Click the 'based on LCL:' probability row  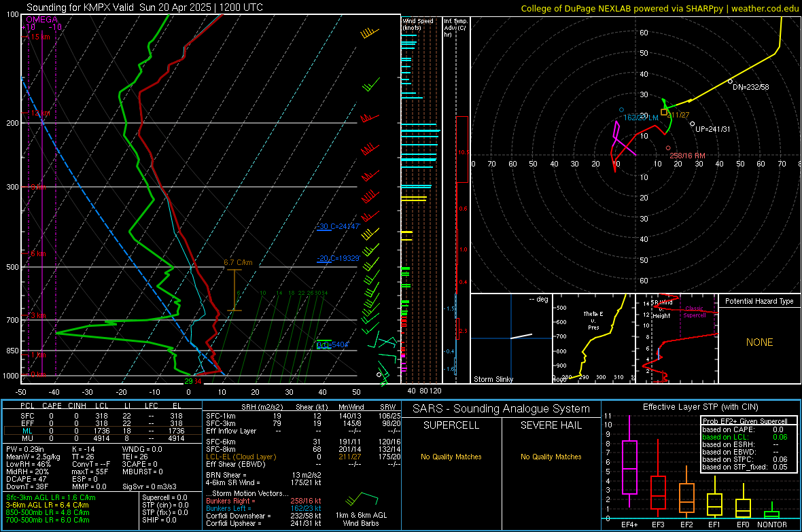(x=745, y=437)
